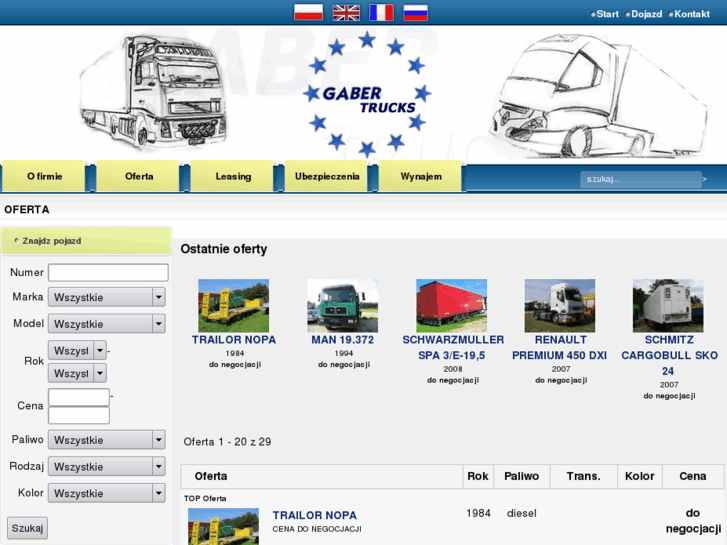Switch language with the Russian flag
Image resolution: width=727 pixels, height=545 pixels.
415,13
